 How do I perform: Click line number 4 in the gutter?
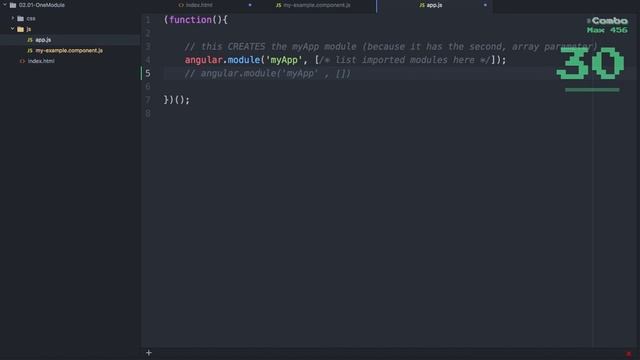pos(148,60)
